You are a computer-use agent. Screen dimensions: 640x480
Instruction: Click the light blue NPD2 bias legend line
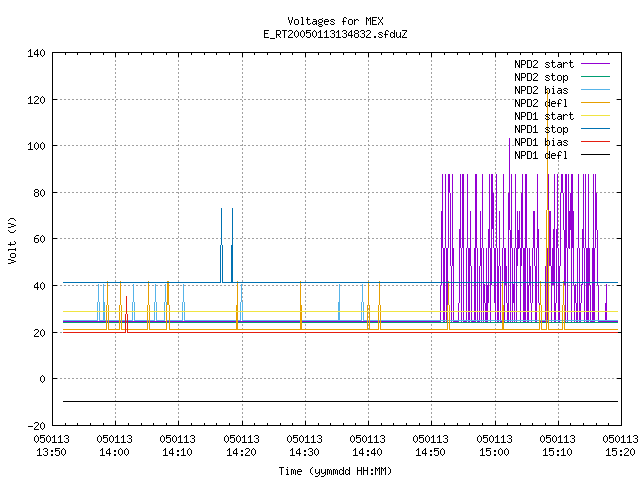(595, 89)
